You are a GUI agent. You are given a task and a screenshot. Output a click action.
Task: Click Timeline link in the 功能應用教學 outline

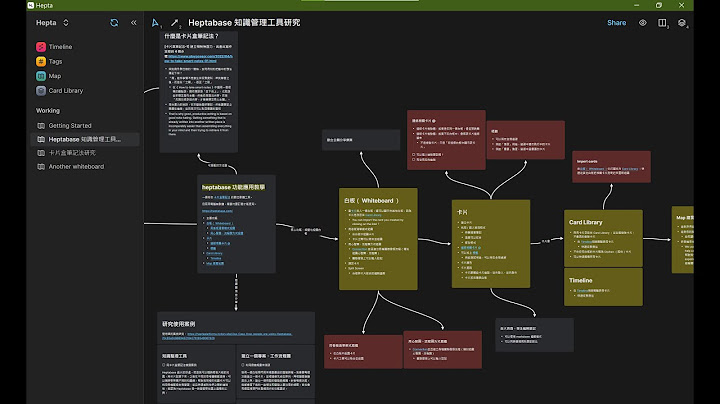pos(215,258)
